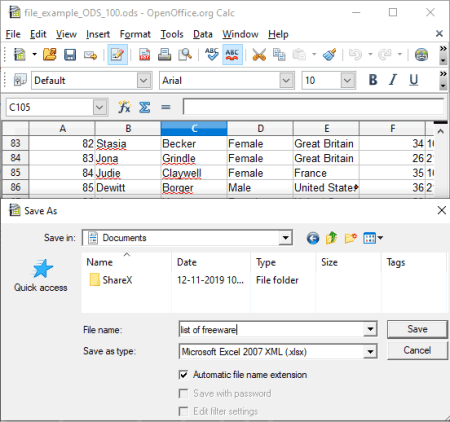Toggle Underline formatting
Image resolution: width=450 pixels, height=422 pixels.
click(x=414, y=80)
